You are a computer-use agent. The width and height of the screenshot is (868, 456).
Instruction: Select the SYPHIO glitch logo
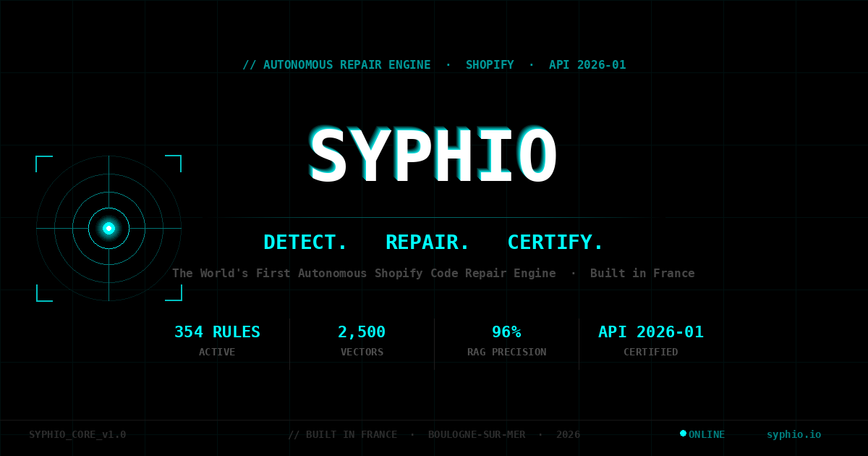click(433, 153)
